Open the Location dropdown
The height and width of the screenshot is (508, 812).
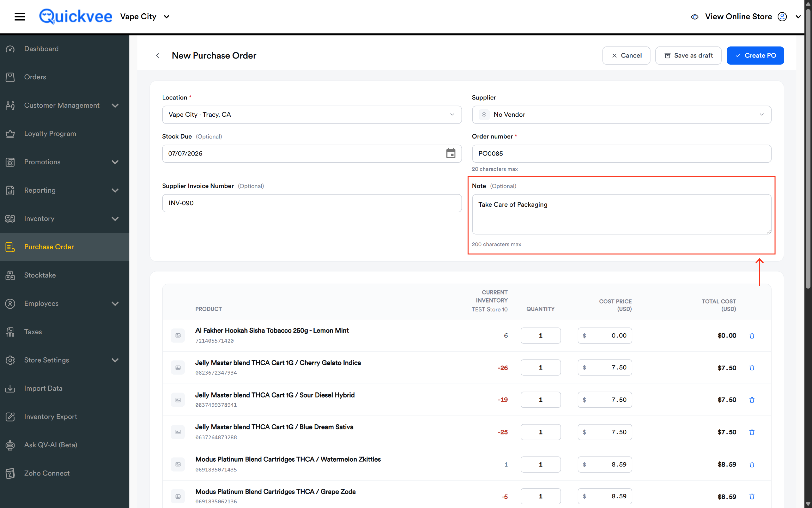point(311,115)
